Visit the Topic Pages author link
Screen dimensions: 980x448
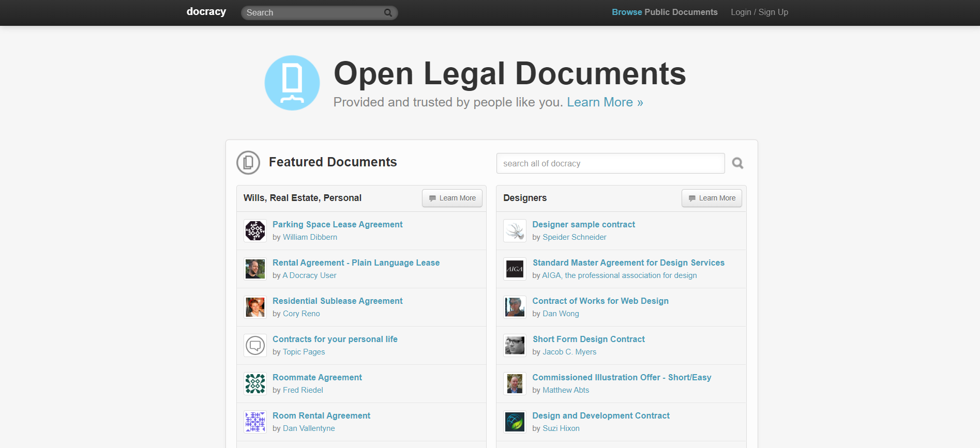304,352
